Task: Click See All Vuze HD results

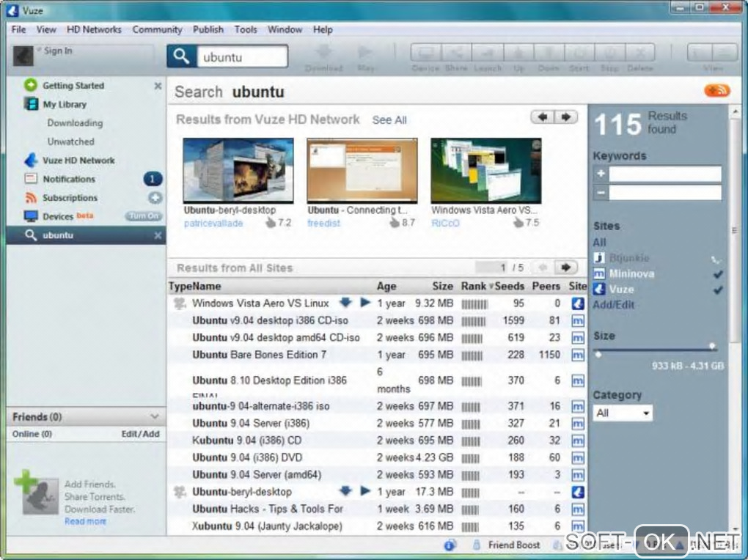Action: pyautogui.click(x=389, y=120)
